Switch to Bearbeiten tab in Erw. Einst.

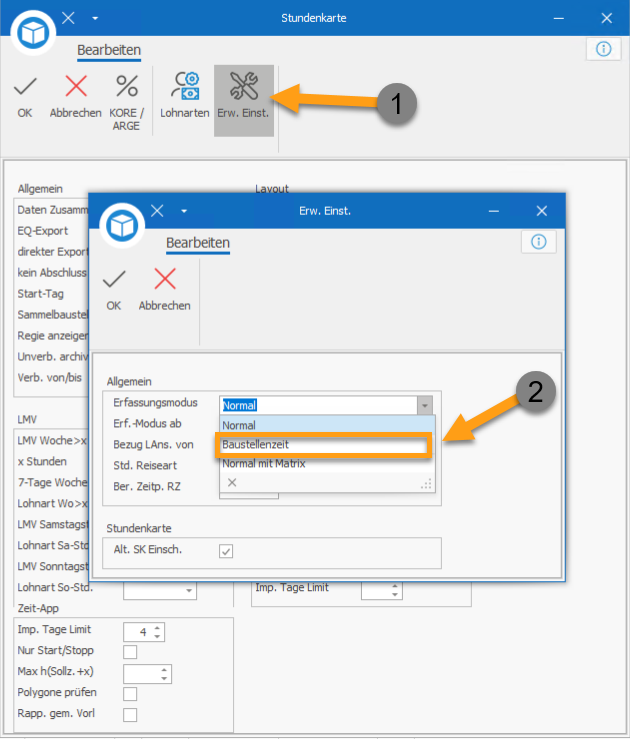[198, 243]
